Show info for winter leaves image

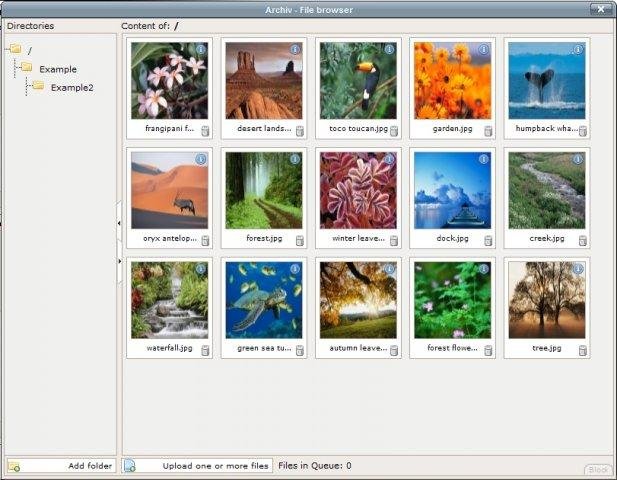(x=389, y=159)
